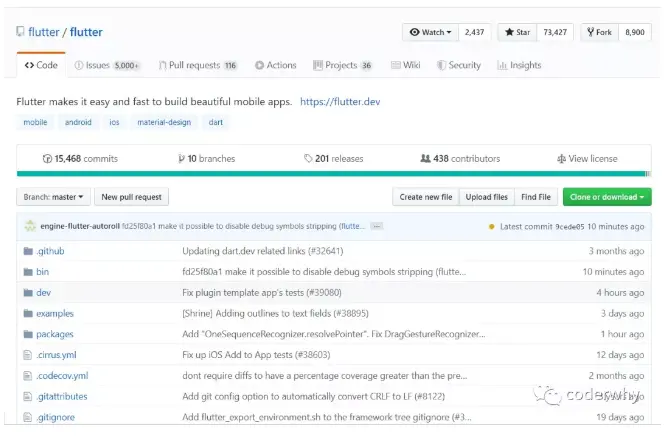Open the packages folder name
Screen dimensions: 667x445
coord(55,334)
